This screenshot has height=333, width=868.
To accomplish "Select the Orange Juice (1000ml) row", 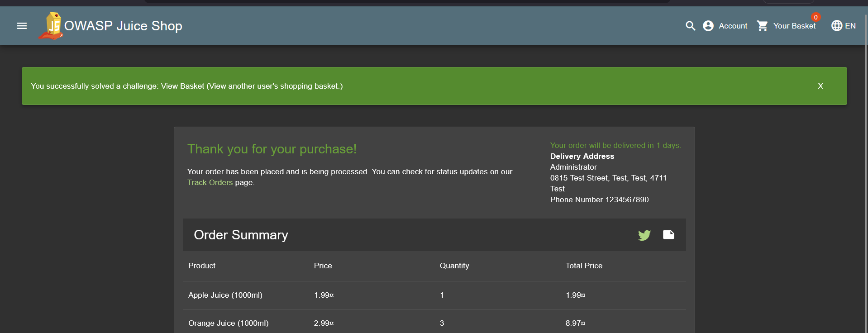I will [229, 323].
